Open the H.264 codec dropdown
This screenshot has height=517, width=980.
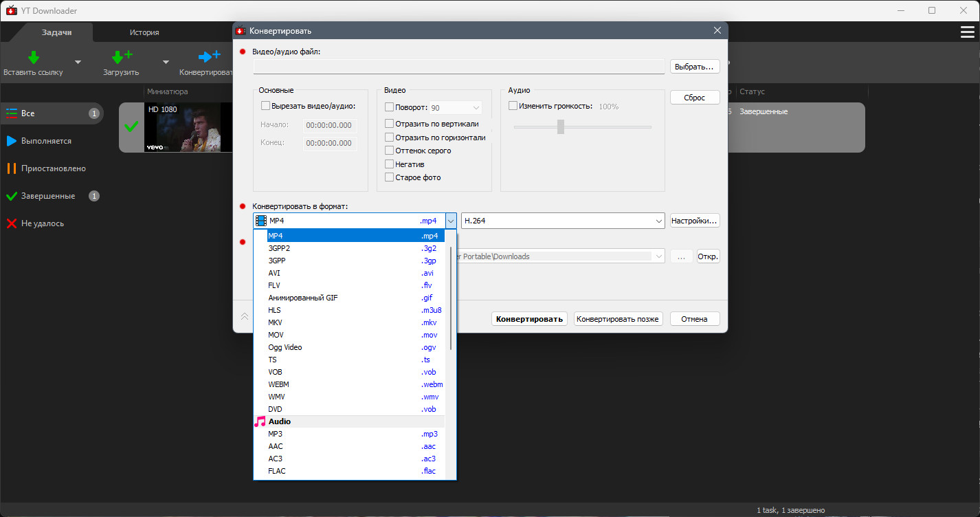tap(563, 221)
